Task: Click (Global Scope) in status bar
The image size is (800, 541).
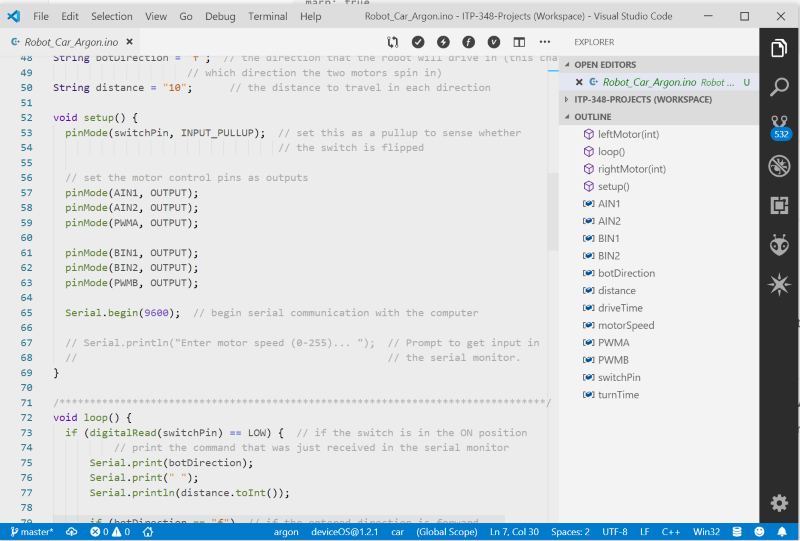Action: pyautogui.click(x=447, y=532)
